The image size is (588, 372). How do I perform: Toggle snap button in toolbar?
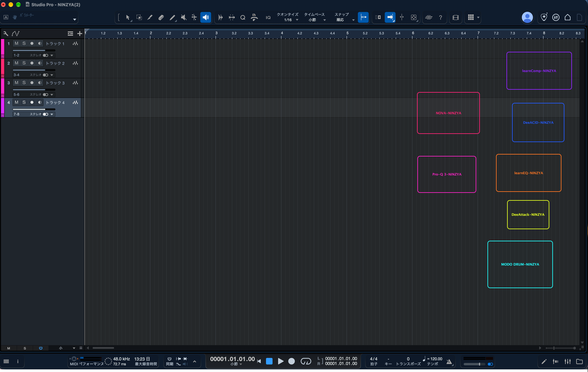(363, 17)
